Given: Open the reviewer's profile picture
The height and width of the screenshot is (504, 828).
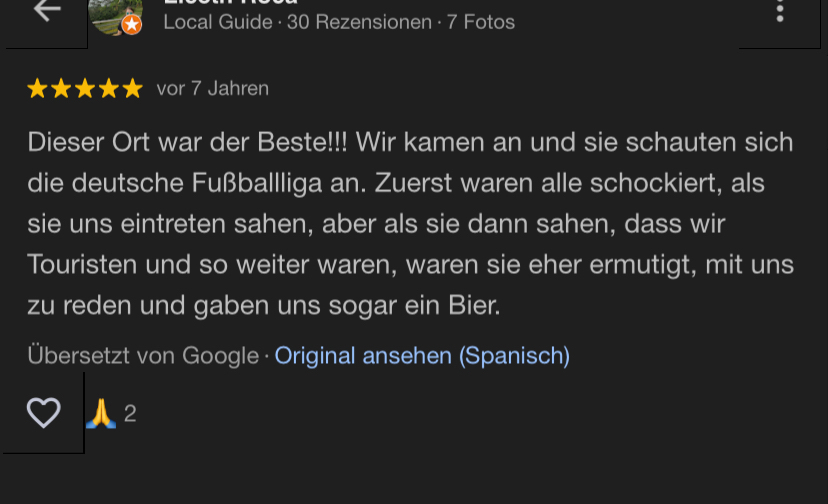Looking at the screenshot, I should [114, 10].
